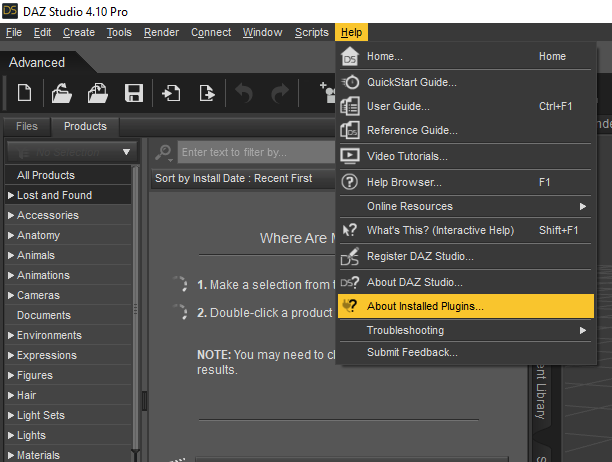
Task: Open the Create menu
Action: coord(79,32)
